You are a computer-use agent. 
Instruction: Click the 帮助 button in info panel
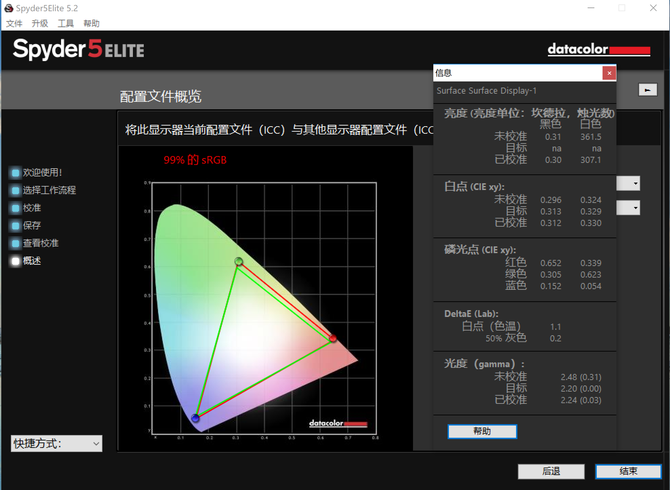[482, 431]
